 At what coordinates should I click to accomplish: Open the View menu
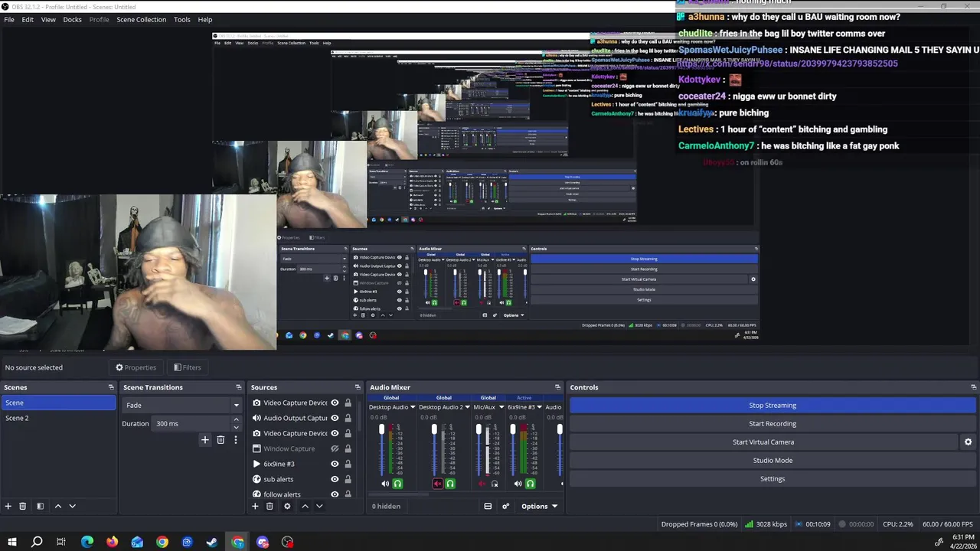[48, 19]
